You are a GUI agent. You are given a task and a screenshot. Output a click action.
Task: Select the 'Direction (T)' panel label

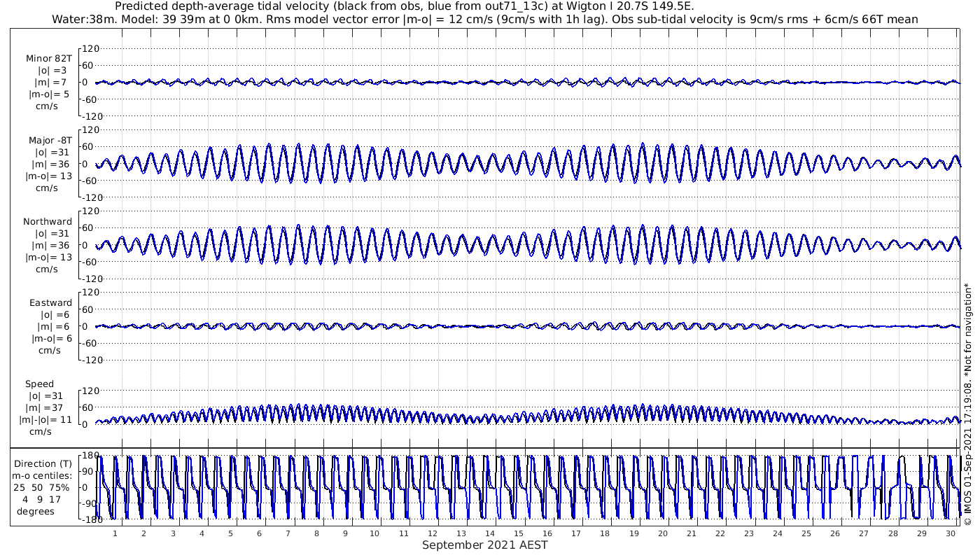tap(43, 464)
